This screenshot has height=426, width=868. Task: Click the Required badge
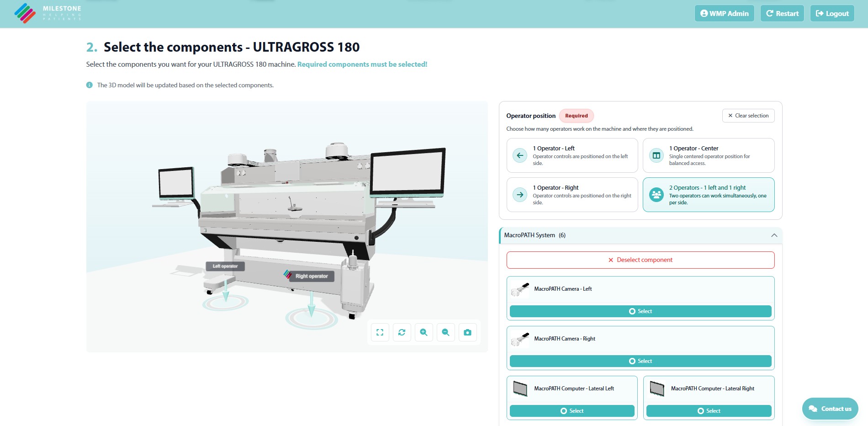(577, 116)
